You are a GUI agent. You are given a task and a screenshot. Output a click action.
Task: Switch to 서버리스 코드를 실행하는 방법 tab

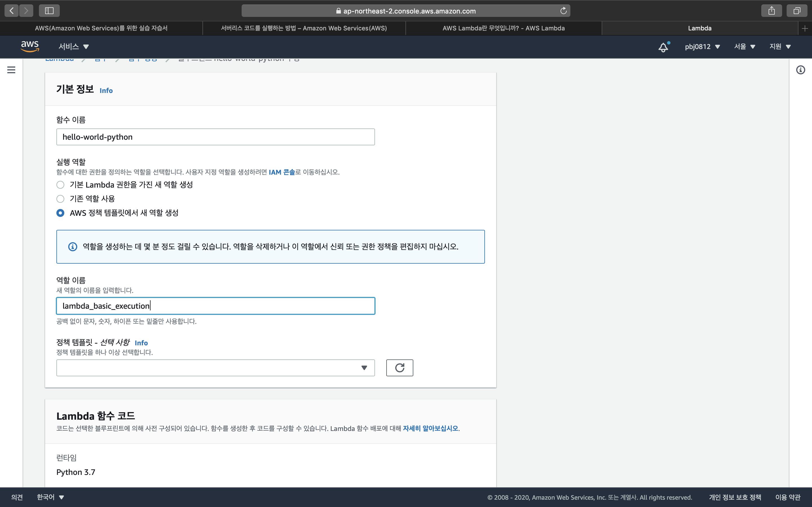pyautogui.click(x=304, y=28)
